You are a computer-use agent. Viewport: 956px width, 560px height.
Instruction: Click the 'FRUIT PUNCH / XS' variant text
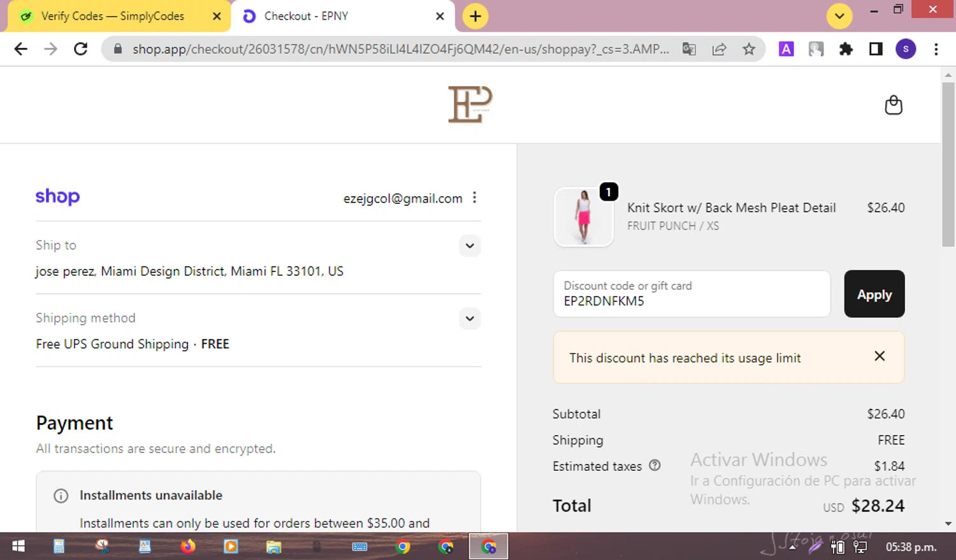coord(673,226)
